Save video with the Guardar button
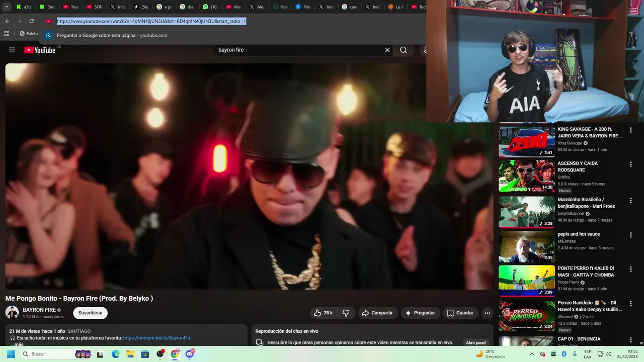The height and width of the screenshot is (362, 644). (460, 313)
